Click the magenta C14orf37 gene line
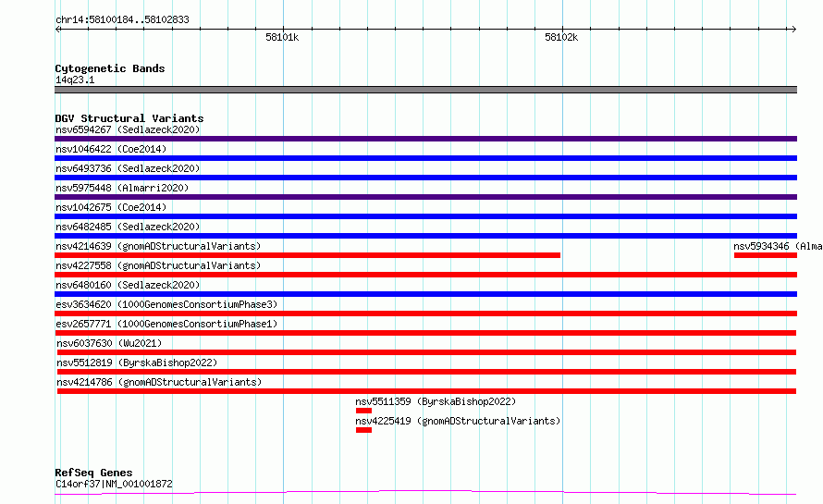 425,492
